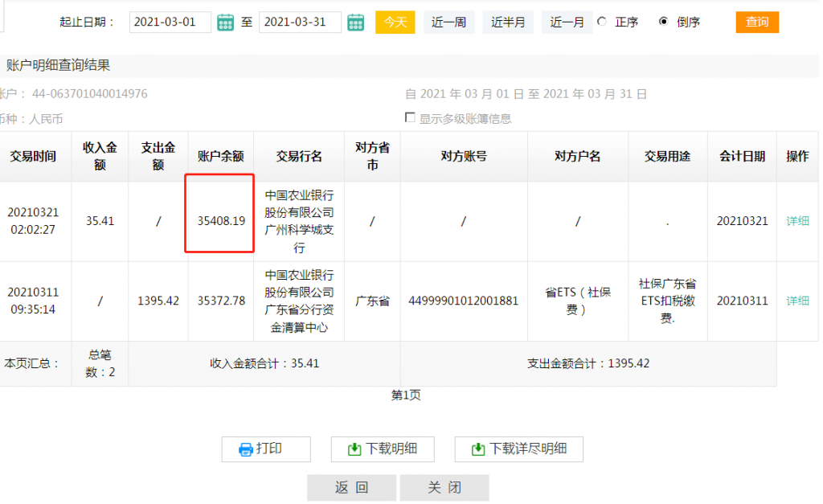Select the 今天 quick range button
The image size is (823, 504).
pos(395,23)
